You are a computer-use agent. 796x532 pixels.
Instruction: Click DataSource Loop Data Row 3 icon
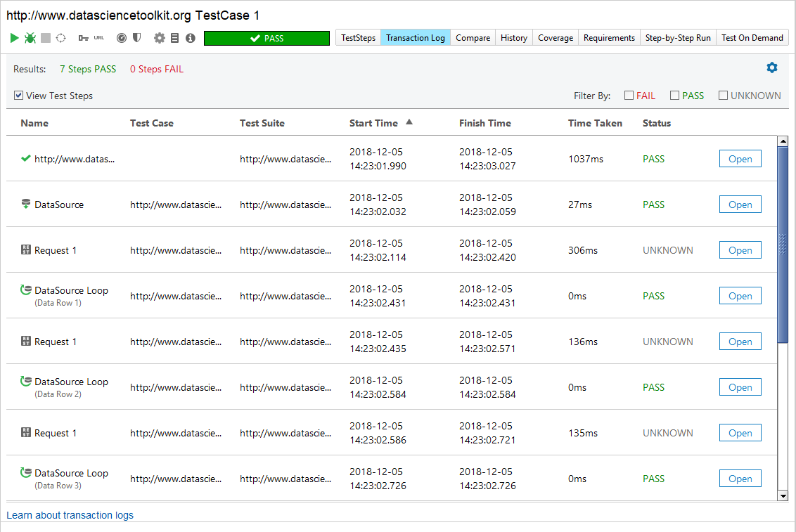point(26,472)
